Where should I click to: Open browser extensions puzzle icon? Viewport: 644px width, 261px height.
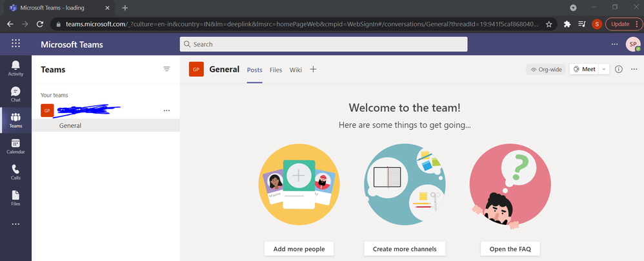(567, 24)
